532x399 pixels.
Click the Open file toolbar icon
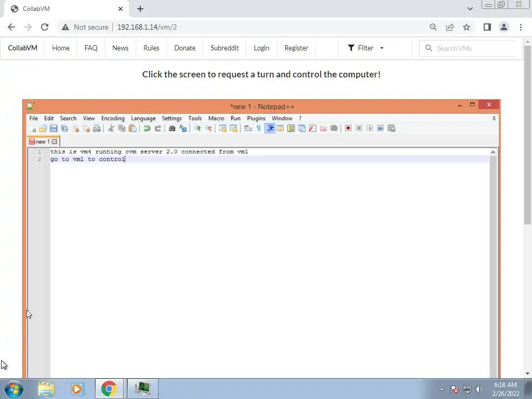pyautogui.click(x=43, y=128)
